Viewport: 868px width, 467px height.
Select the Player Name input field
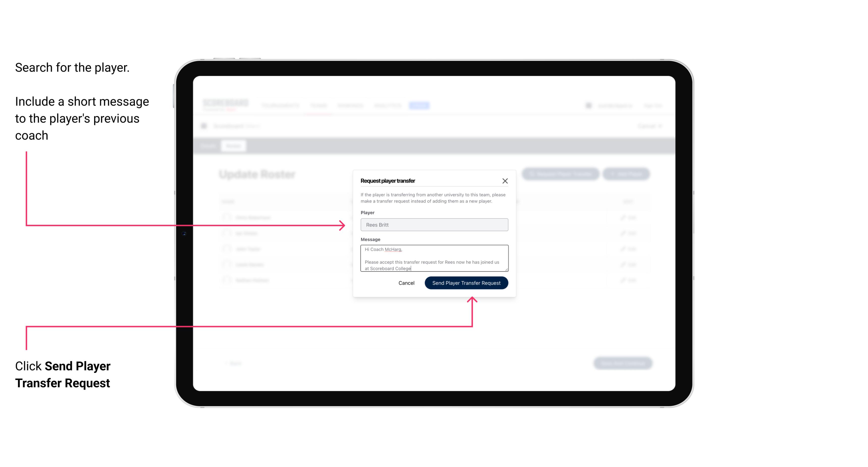click(x=434, y=225)
